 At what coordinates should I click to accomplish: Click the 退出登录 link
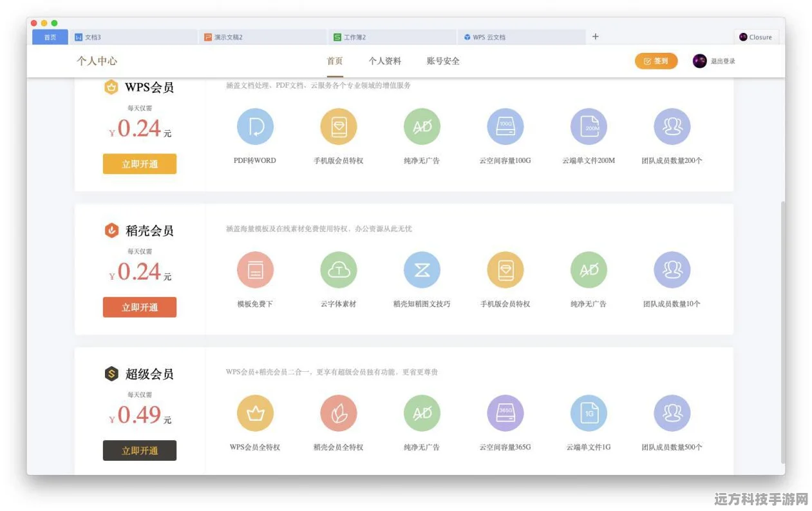722,61
